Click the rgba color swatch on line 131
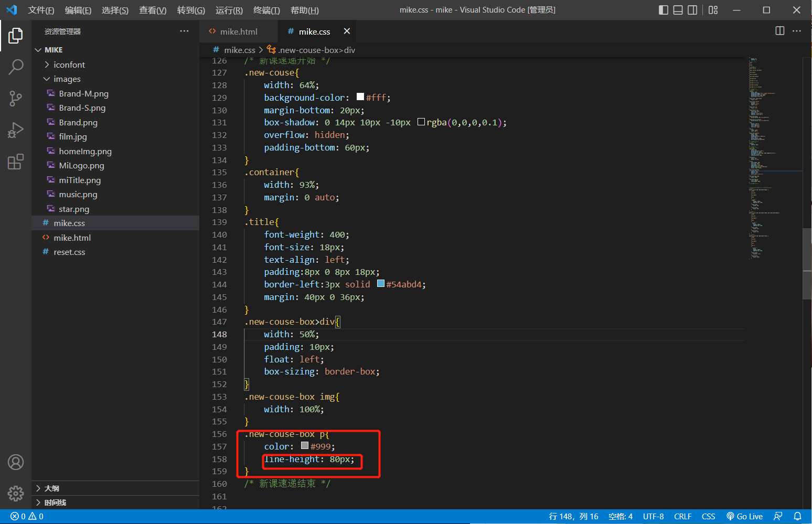This screenshot has height=524, width=812. pyautogui.click(x=421, y=122)
